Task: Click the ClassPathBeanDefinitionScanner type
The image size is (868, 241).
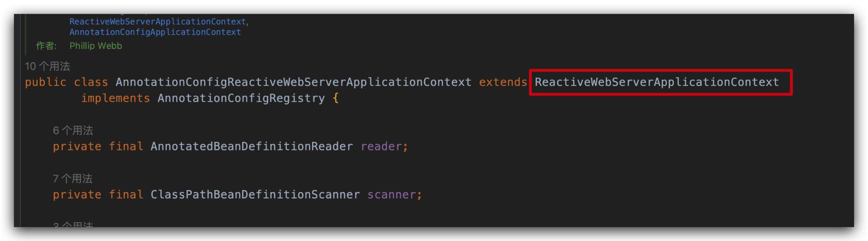Action: click(x=255, y=195)
